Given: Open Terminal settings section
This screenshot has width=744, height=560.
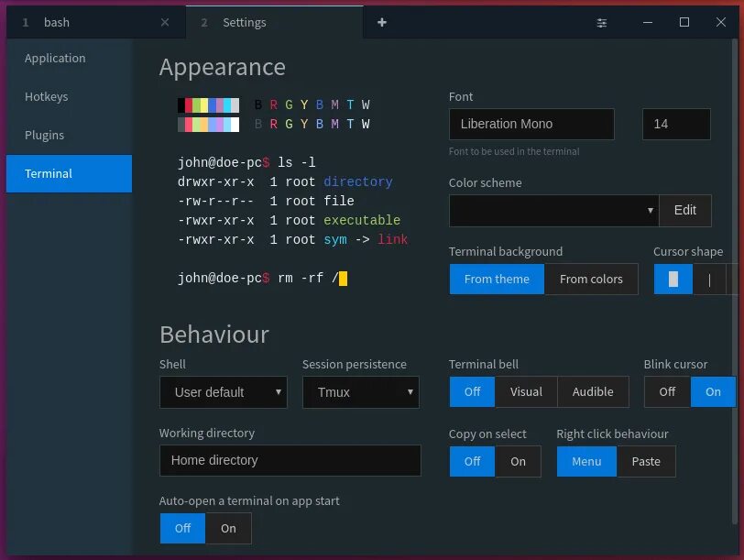Looking at the screenshot, I should coord(70,174).
